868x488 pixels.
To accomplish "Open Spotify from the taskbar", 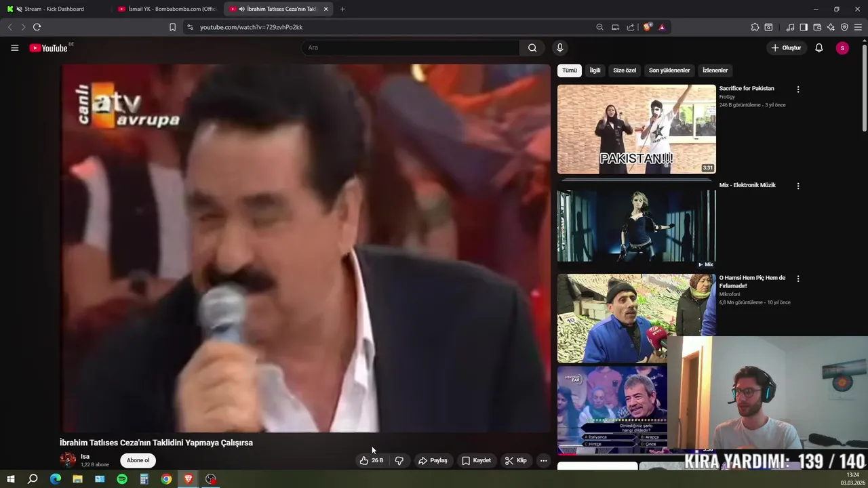I will (122, 479).
